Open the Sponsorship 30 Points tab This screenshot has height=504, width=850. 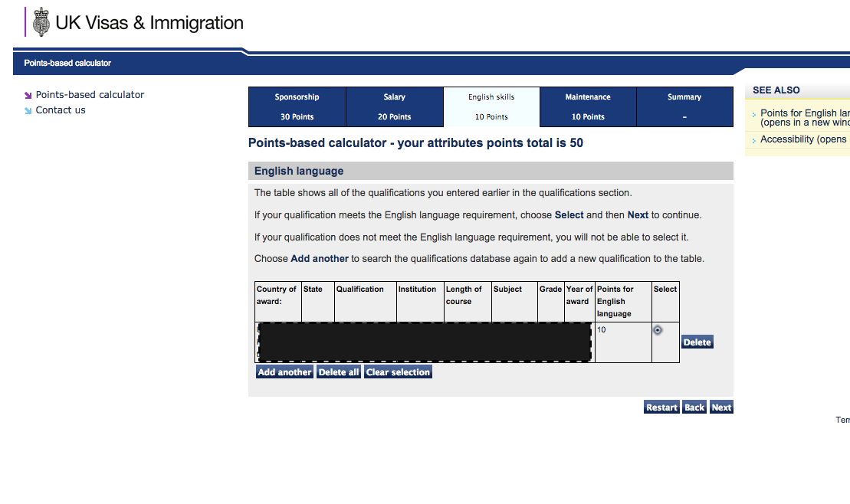(x=297, y=106)
